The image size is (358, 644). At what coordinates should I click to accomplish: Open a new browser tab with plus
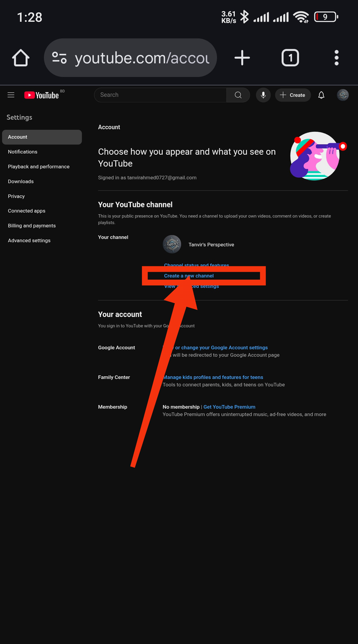click(x=242, y=58)
